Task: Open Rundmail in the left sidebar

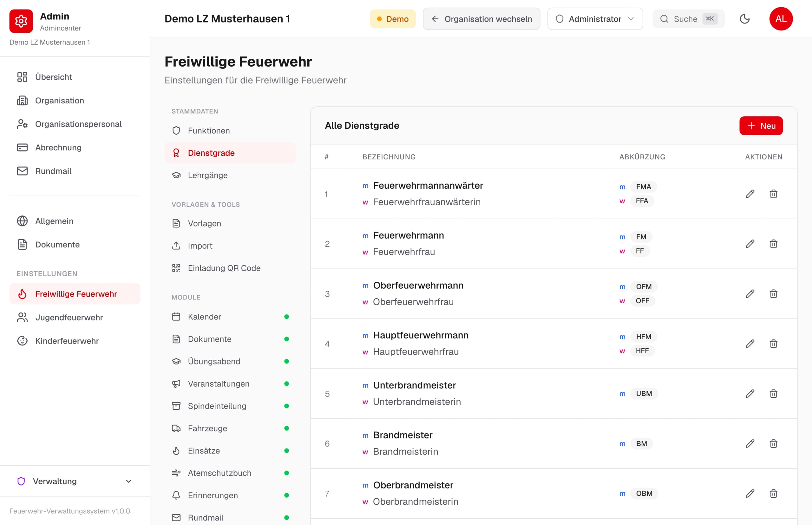Action: pos(75,171)
